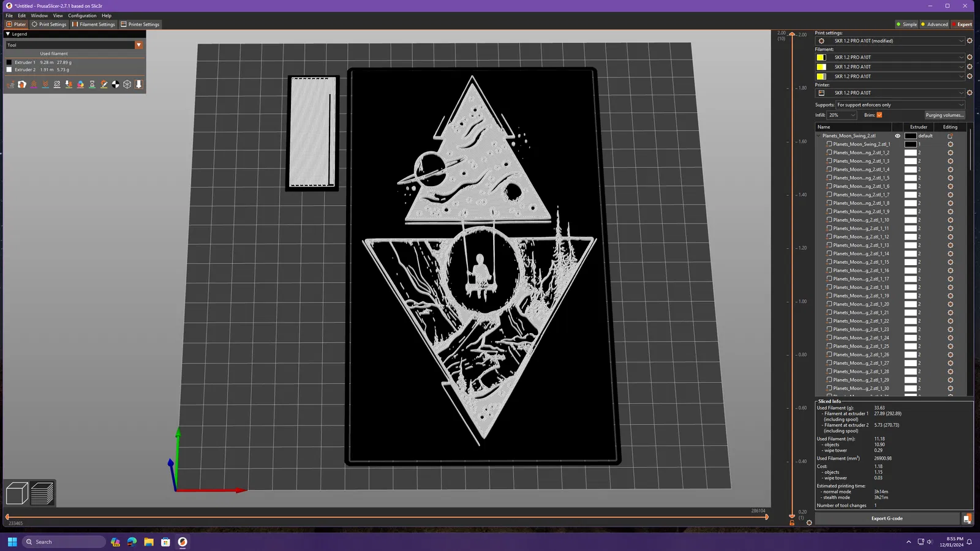The image size is (980, 551).
Task: Open the Print settings preset dropdown
Action: pos(890,41)
